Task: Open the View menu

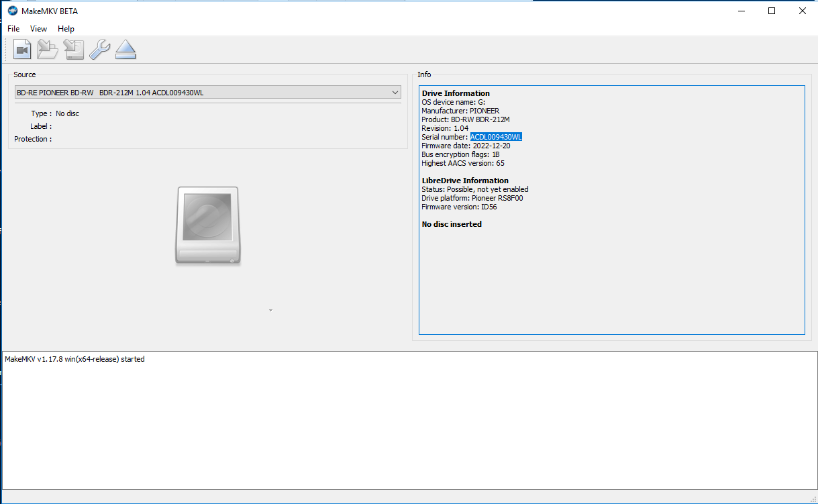Action: (x=38, y=29)
